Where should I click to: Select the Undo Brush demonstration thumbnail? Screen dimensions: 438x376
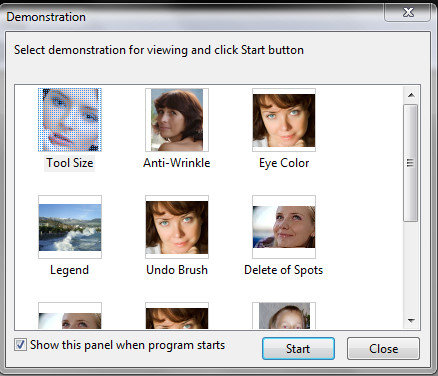click(x=177, y=227)
